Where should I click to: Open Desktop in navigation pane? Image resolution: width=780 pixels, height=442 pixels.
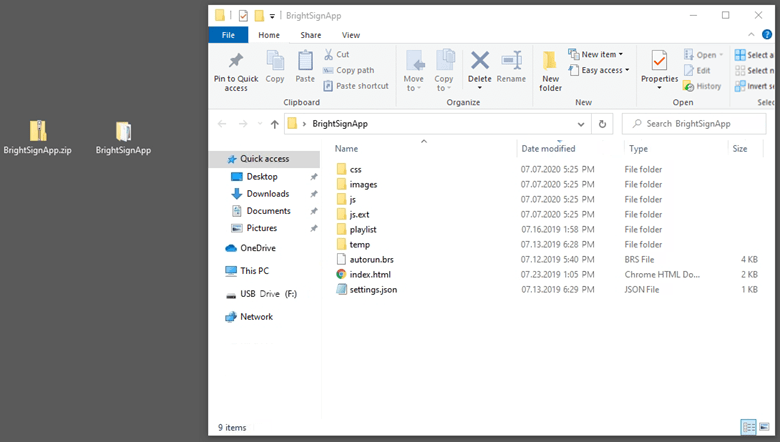262,177
